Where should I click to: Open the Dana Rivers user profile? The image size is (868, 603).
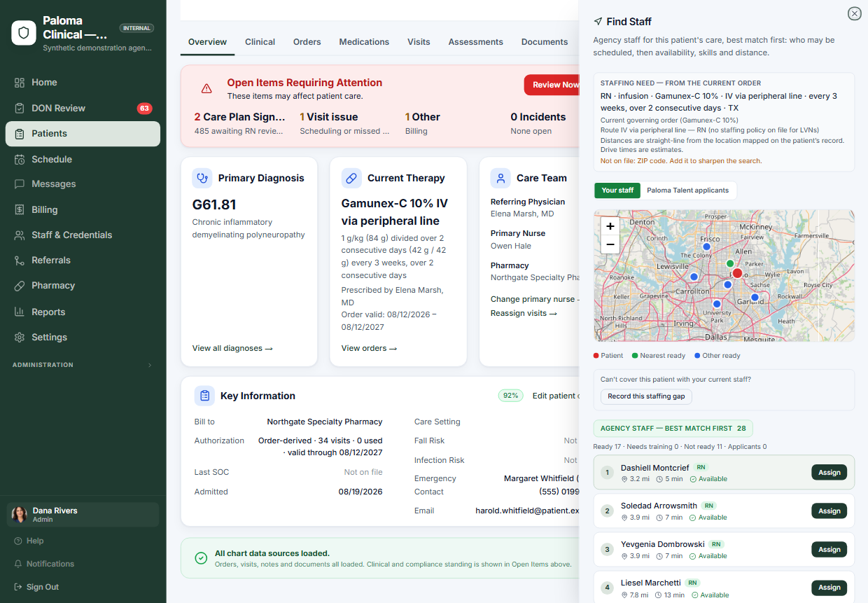tap(83, 515)
